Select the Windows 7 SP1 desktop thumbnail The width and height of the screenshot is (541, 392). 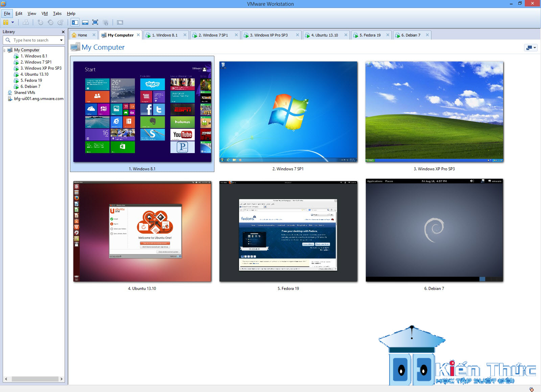(288, 112)
